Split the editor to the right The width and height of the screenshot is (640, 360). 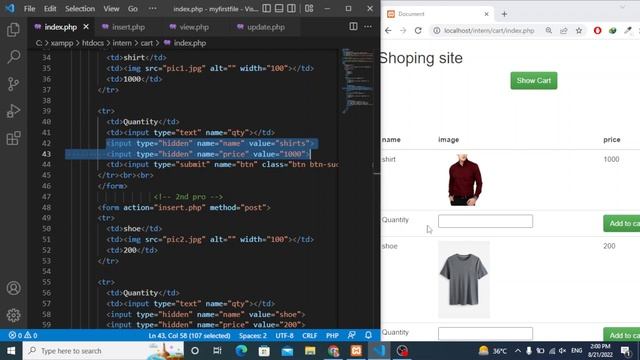coord(353,27)
